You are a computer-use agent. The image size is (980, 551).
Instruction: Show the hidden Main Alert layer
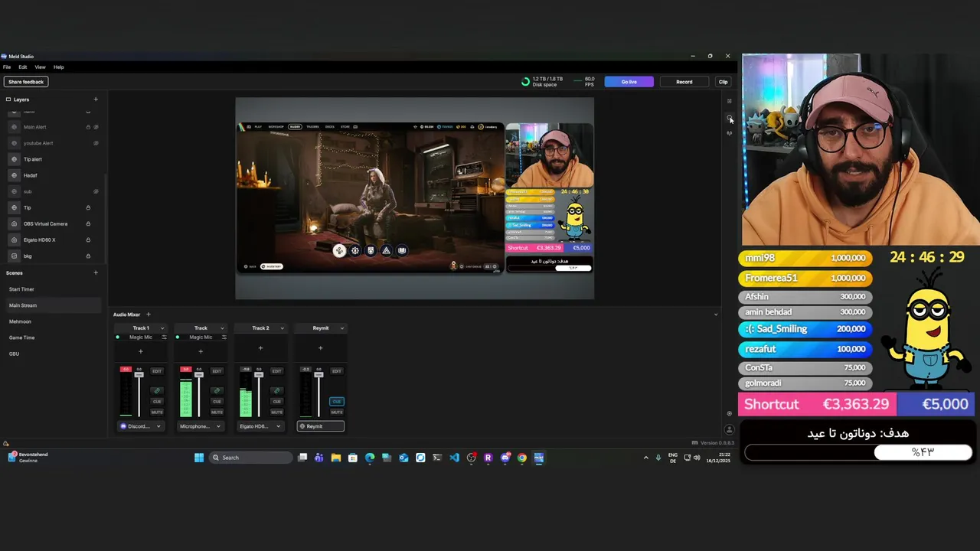tap(96, 127)
